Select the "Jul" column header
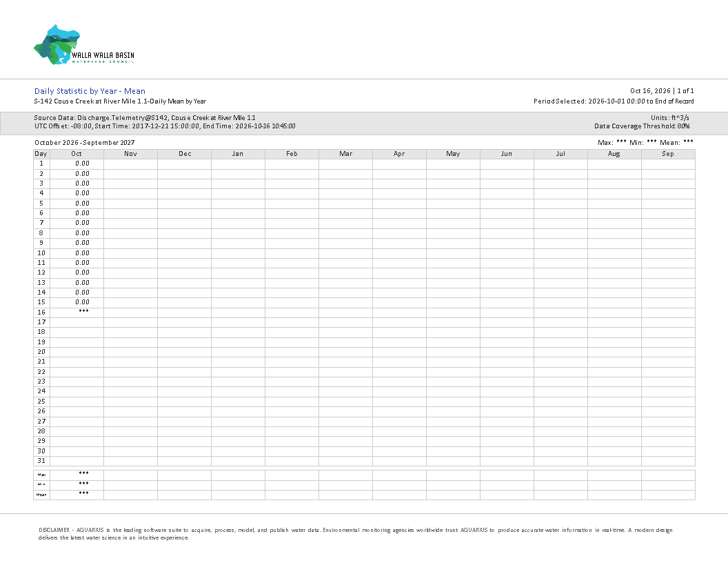Image resolution: width=728 pixels, height=563 pixels. [561, 154]
